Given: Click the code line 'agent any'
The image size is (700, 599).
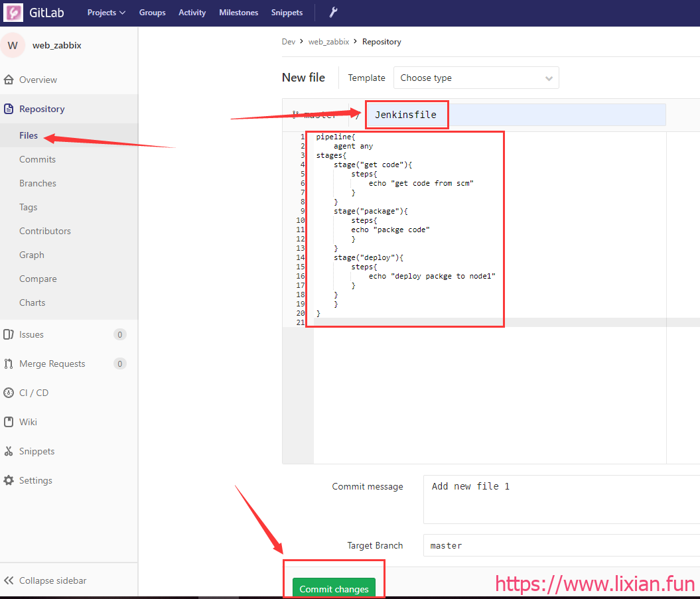Looking at the screenshot, I should click(x=353, y=146).
